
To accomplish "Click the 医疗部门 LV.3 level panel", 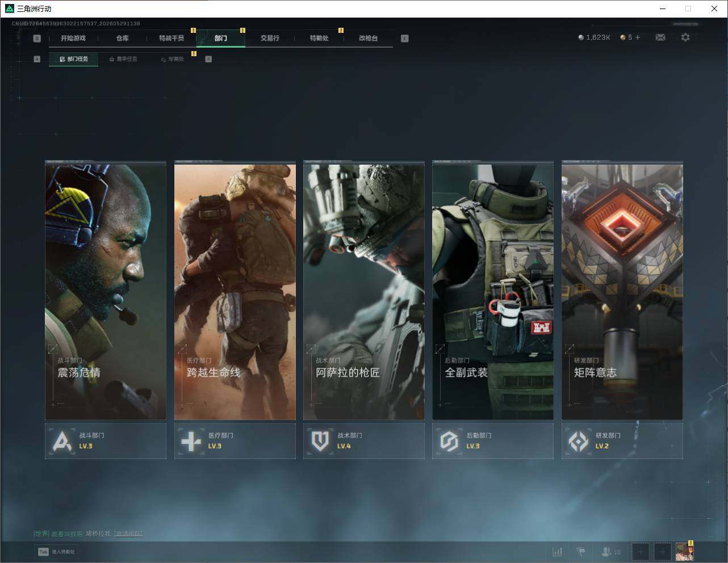I will tap(235, 441).
